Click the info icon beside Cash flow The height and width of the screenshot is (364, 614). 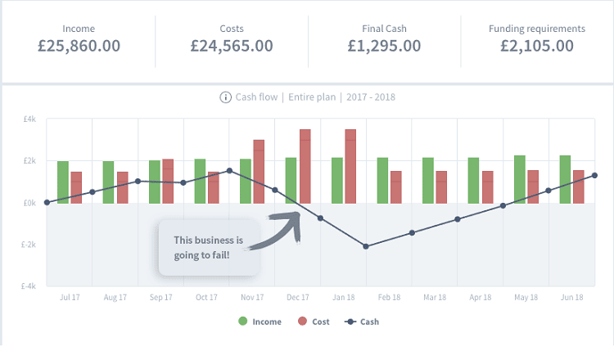226,97
